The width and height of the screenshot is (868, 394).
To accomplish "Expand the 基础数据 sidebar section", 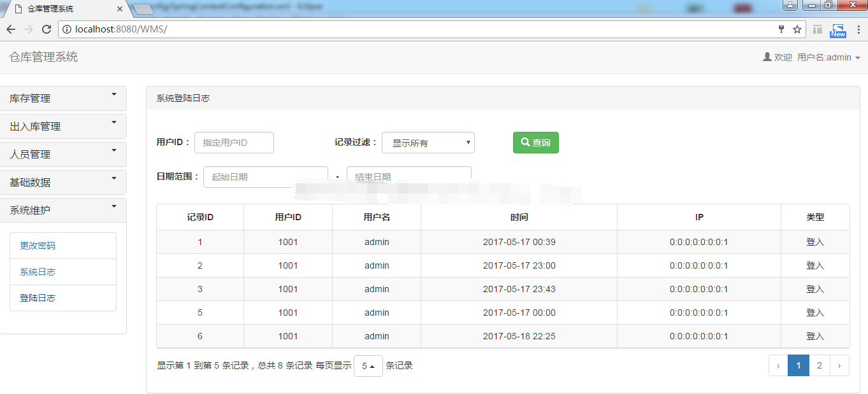I will [63, 182].
